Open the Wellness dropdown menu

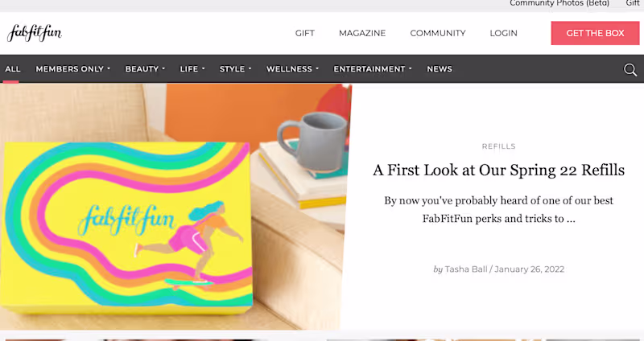292,69
